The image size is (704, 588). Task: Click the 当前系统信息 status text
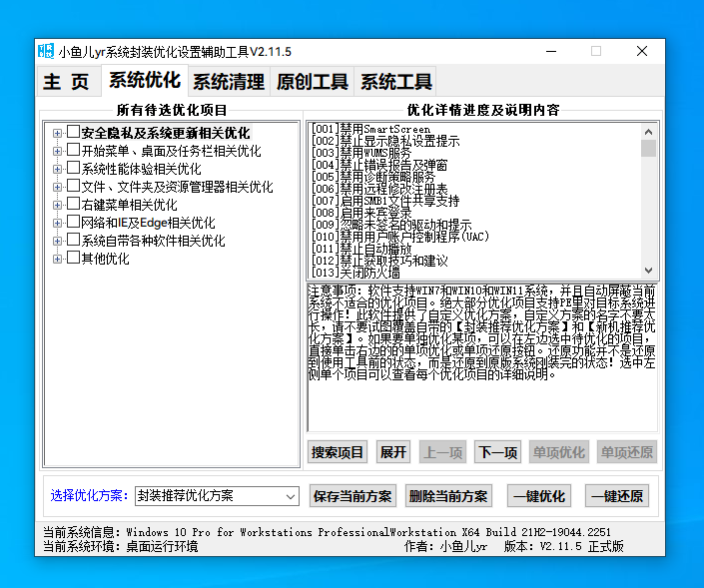point(327,532)
